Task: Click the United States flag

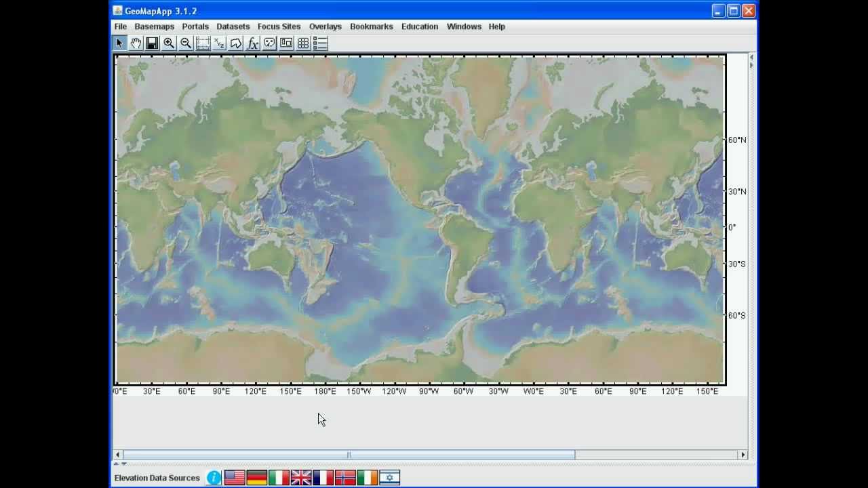Action: 235,478
